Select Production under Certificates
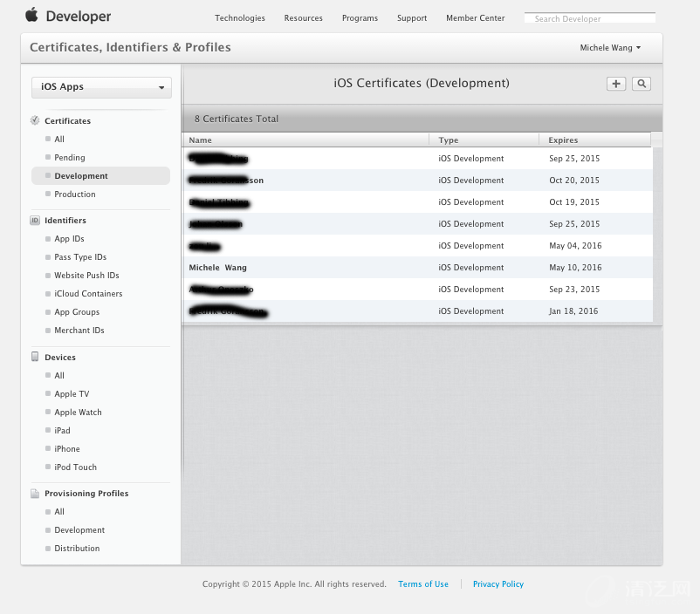 (x=75, y=194)
